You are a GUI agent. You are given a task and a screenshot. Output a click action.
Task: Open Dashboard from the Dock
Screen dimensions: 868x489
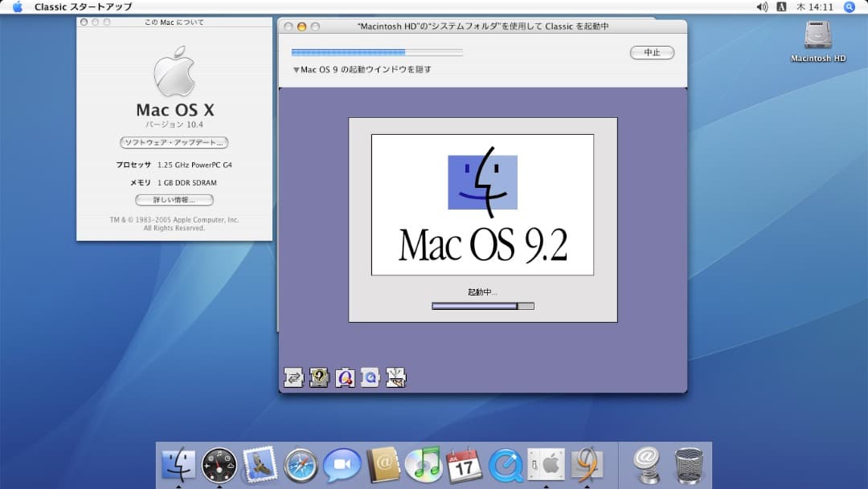[x=219, y=464]
